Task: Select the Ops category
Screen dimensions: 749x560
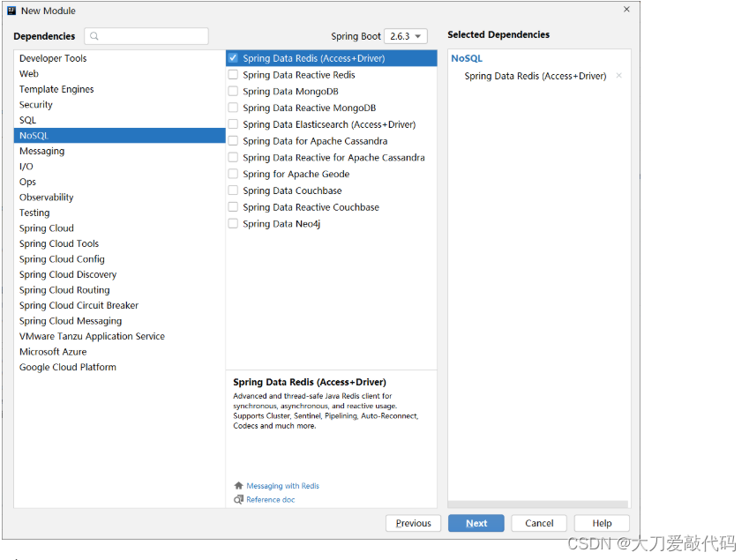Action: pos(119,182)
